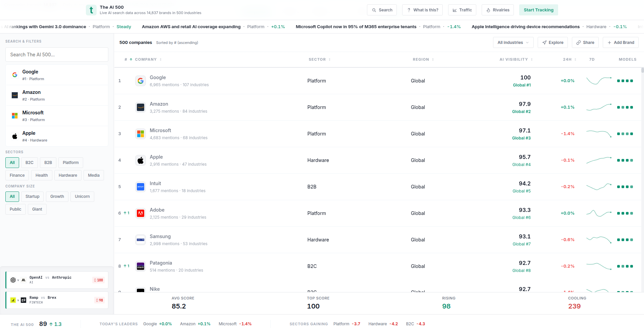Select the Unicorn company size filter
644x333 pixels.
pyautogui.click(x=82, y=197)
